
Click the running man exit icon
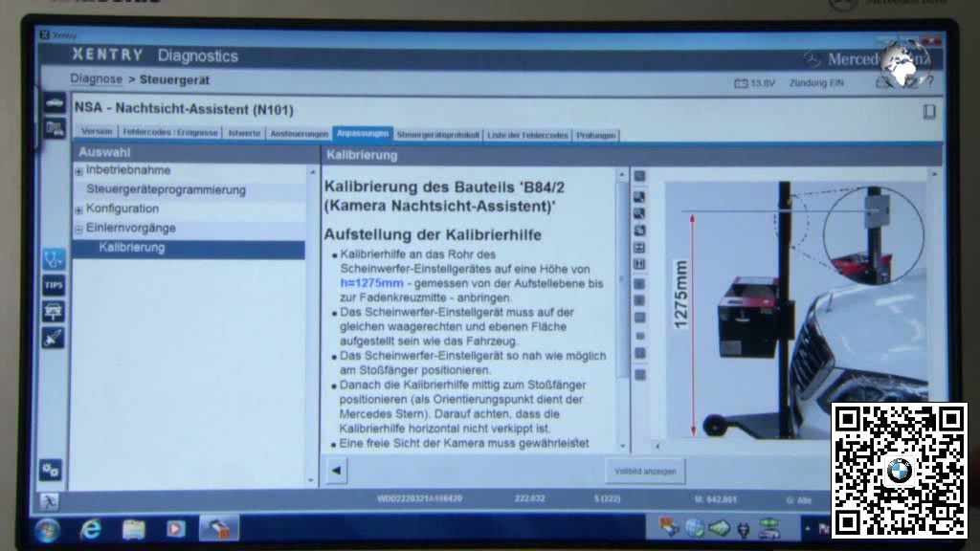click(49, 501)
